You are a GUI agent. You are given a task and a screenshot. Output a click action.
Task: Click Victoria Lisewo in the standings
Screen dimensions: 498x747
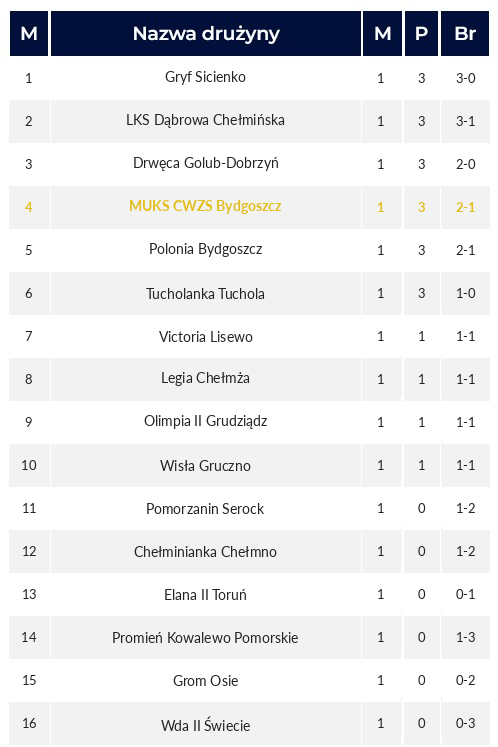[x=205, y=337]
